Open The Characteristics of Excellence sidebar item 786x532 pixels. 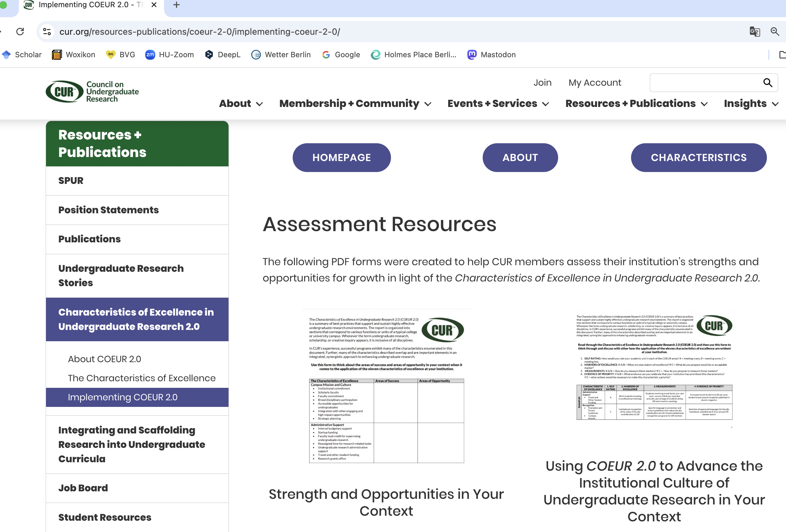[x=142, y=378]
